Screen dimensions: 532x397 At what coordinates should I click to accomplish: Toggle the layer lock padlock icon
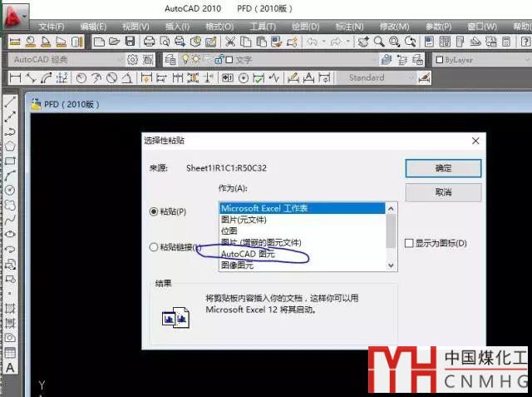click(219, 60)
